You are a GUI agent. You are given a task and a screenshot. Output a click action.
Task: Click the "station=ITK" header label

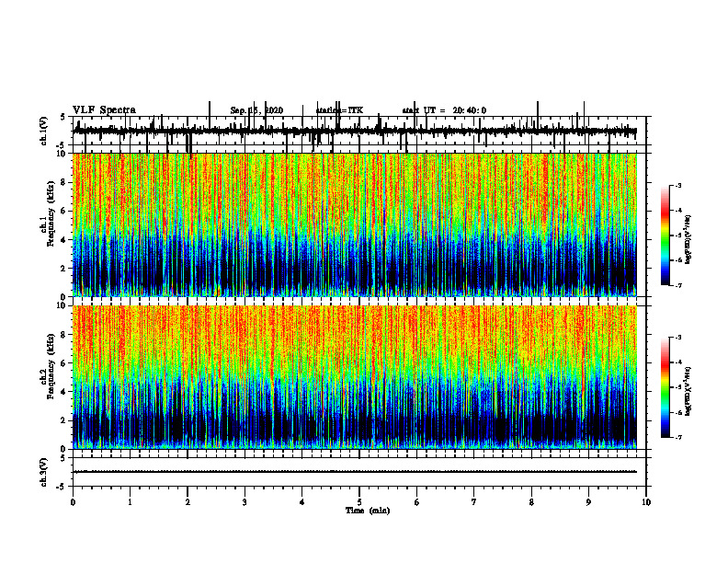coord(339,110)
